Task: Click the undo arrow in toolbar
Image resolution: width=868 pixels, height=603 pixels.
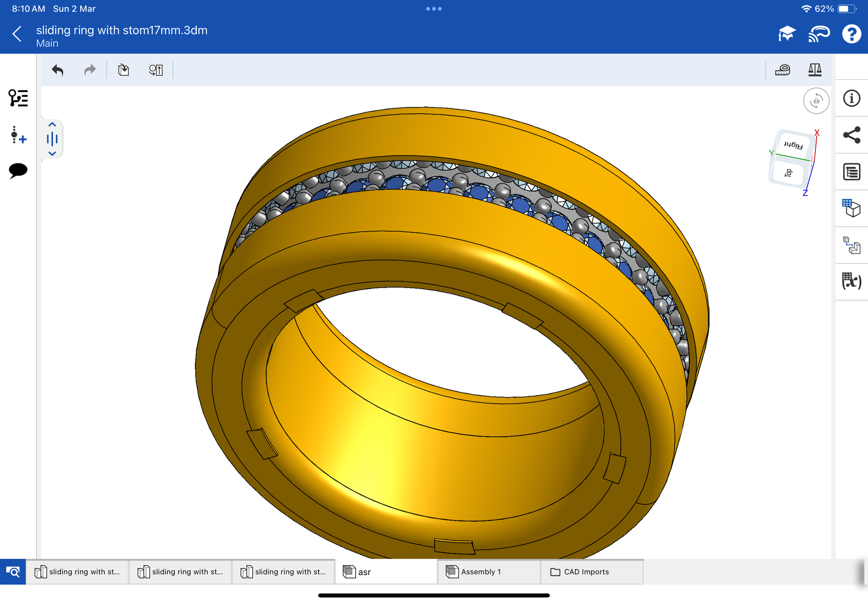Action: (58, 70)
